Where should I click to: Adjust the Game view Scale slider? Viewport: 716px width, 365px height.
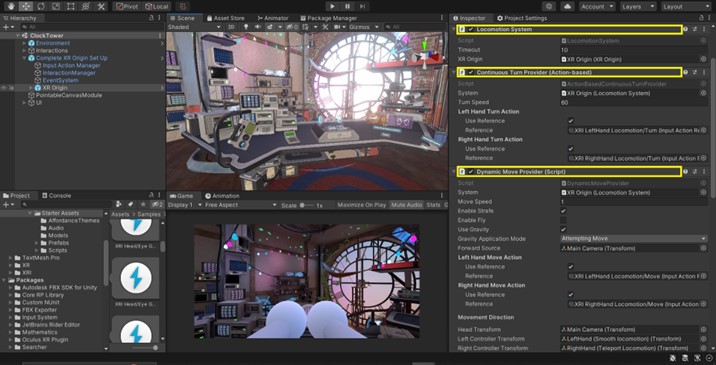pyautogui.click(x=307, y=205)
